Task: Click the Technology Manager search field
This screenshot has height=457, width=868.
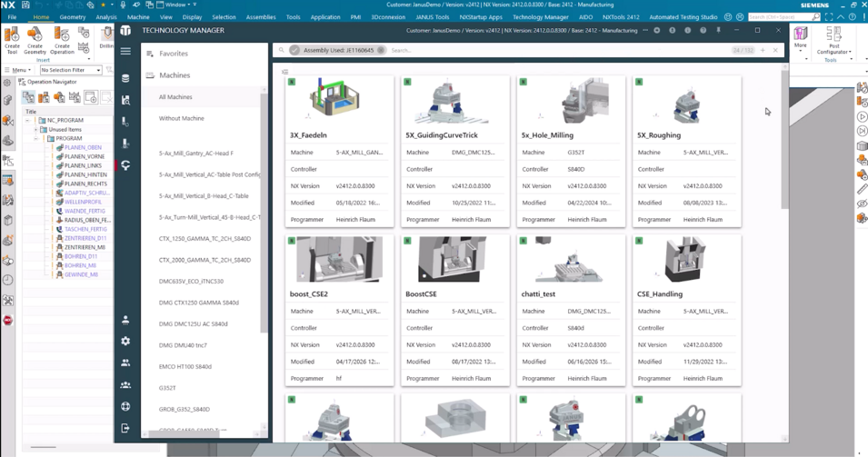Action: pos(559,50)
